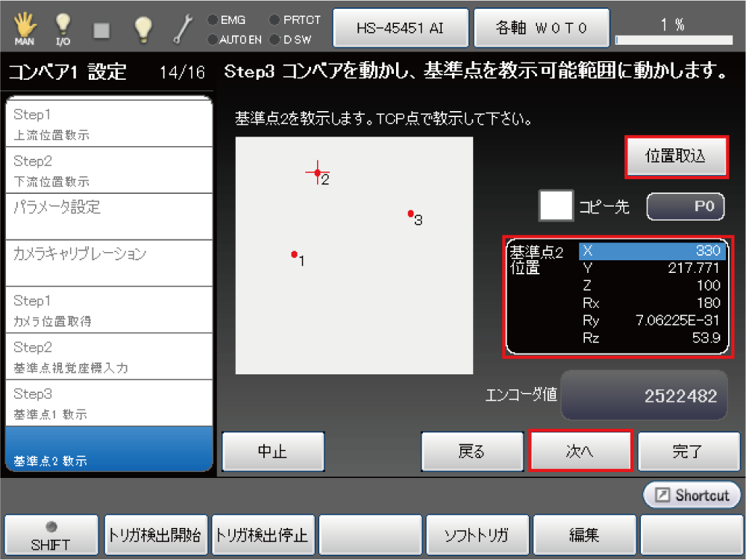Click the エンコーダ値 field

(x=643, y=395)
